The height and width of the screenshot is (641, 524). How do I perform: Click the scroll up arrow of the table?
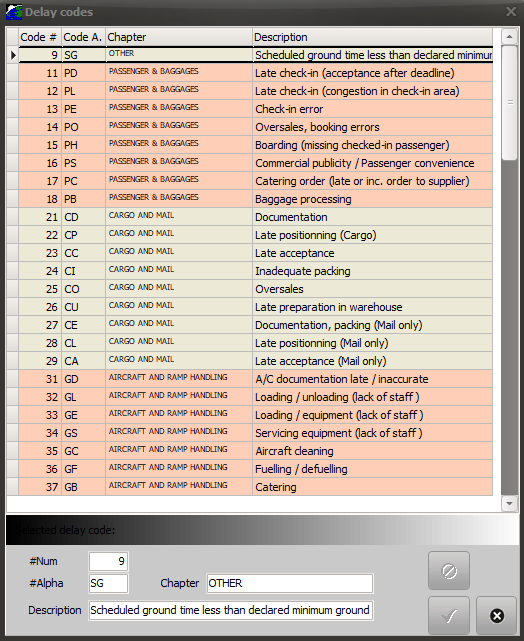(x=509, y=37)
